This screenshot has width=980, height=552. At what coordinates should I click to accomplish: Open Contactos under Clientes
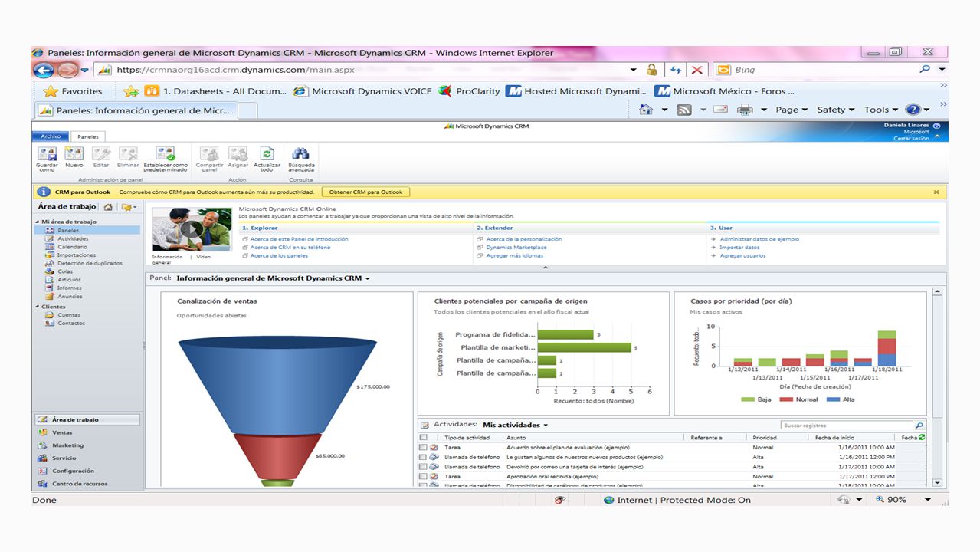(71, 324)
